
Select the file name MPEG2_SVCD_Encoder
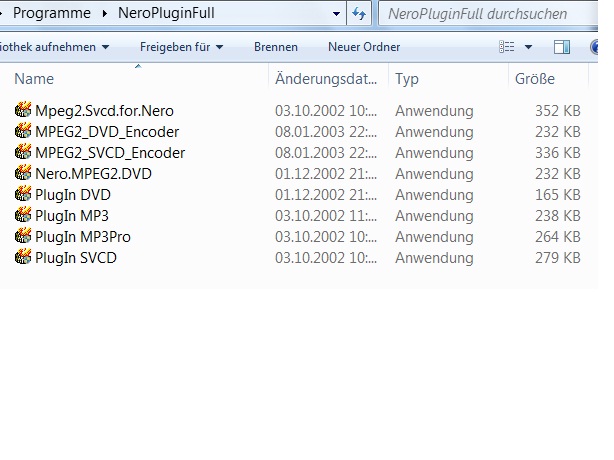(x=110, y=153)
